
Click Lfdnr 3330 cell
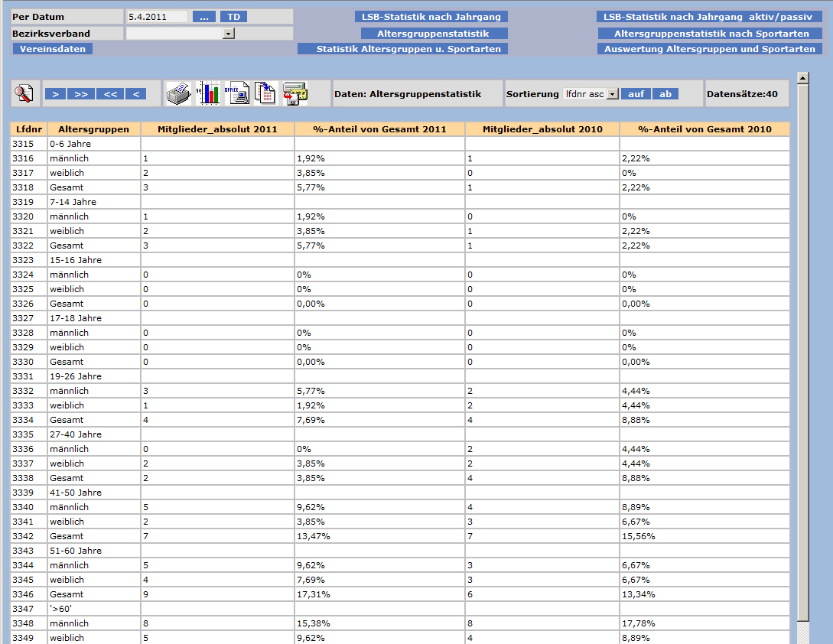coord(29,362)
